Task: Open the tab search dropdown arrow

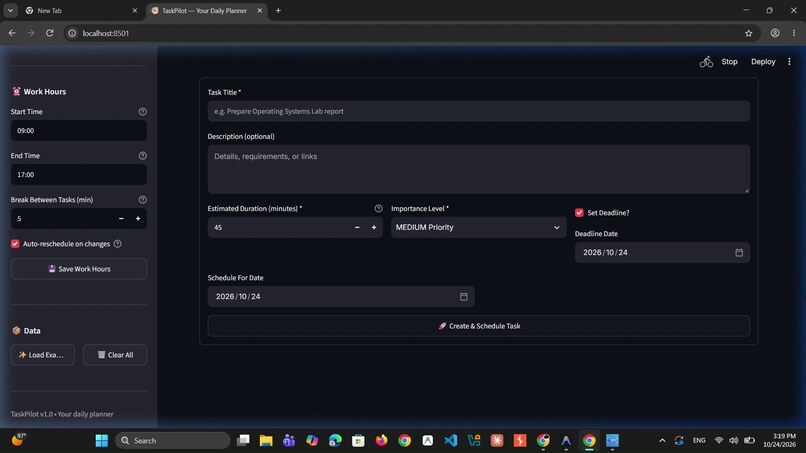Action: [10, 10]
